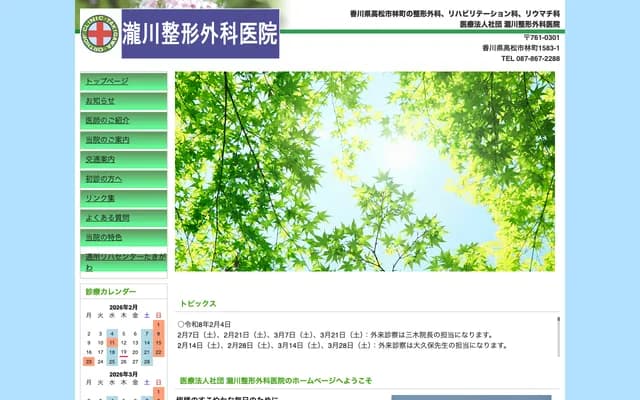Click the ○令和8年2月4日 topic date
640x400 pixels.
(204, 324)
